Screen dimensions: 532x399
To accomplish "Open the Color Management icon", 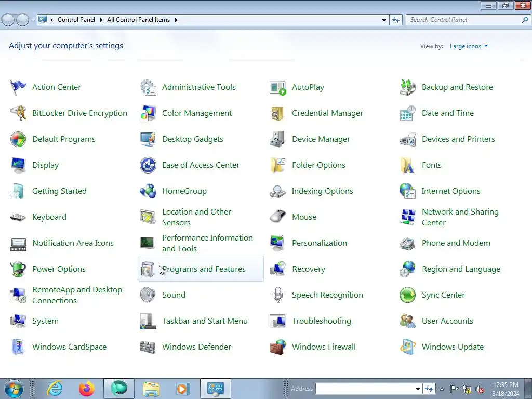I will [x=148, y=113].
